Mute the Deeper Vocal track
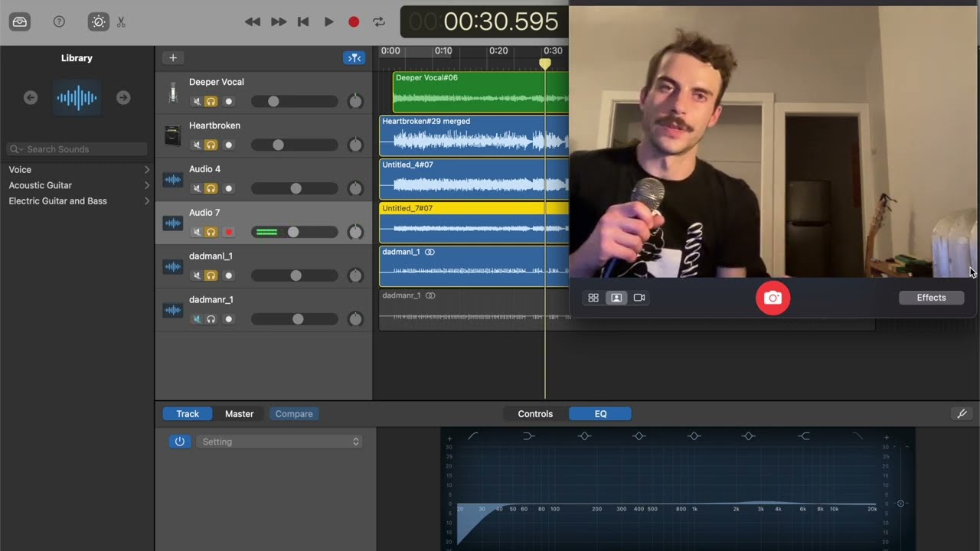The height and width of the screenshot is (551, 980). [197, 102]
